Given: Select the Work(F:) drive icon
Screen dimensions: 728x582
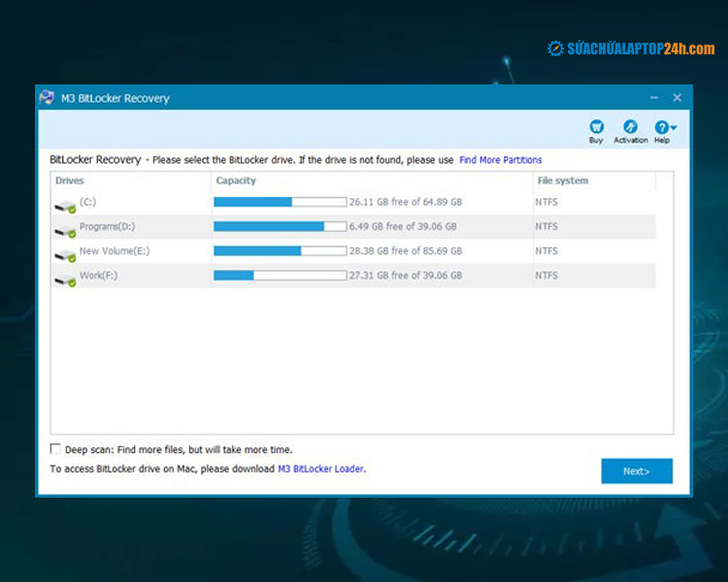Looking at the screenshot, I should (65, 280).
